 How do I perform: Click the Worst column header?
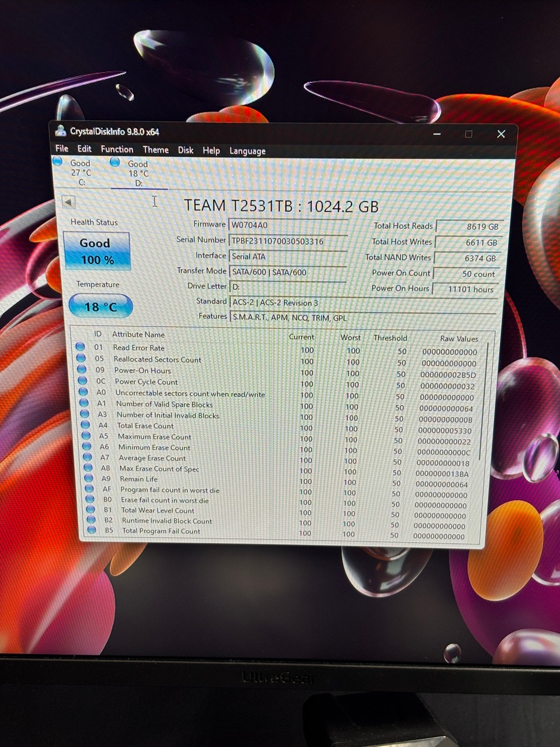(351, 337)
